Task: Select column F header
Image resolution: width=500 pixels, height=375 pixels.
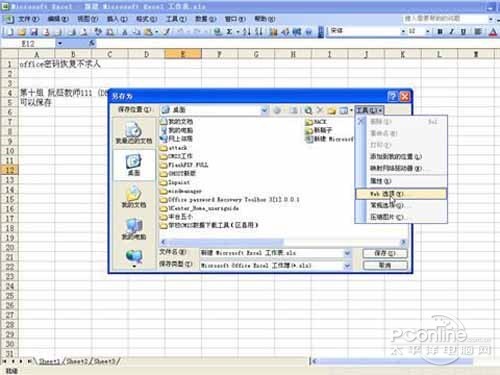Action: tap(219, 54)
